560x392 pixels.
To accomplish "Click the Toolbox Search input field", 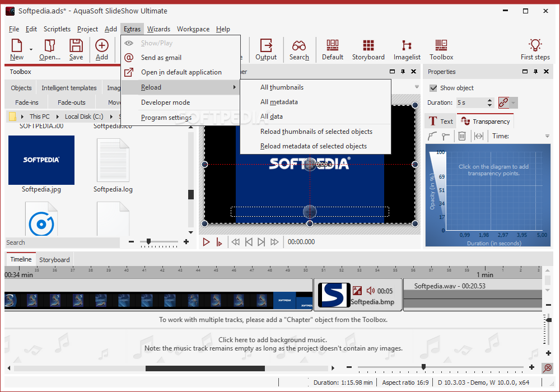I will click(63, 242).
